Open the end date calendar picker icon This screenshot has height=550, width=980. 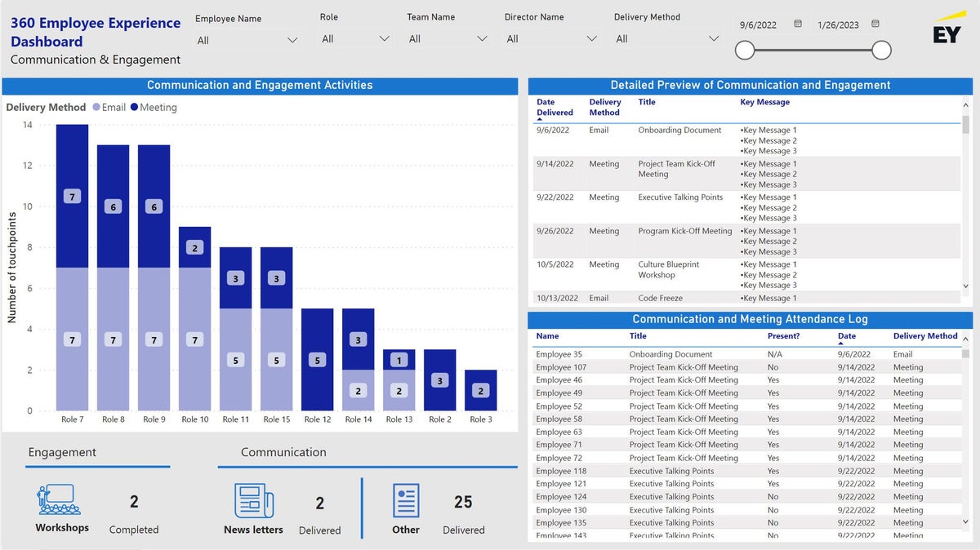875,24
